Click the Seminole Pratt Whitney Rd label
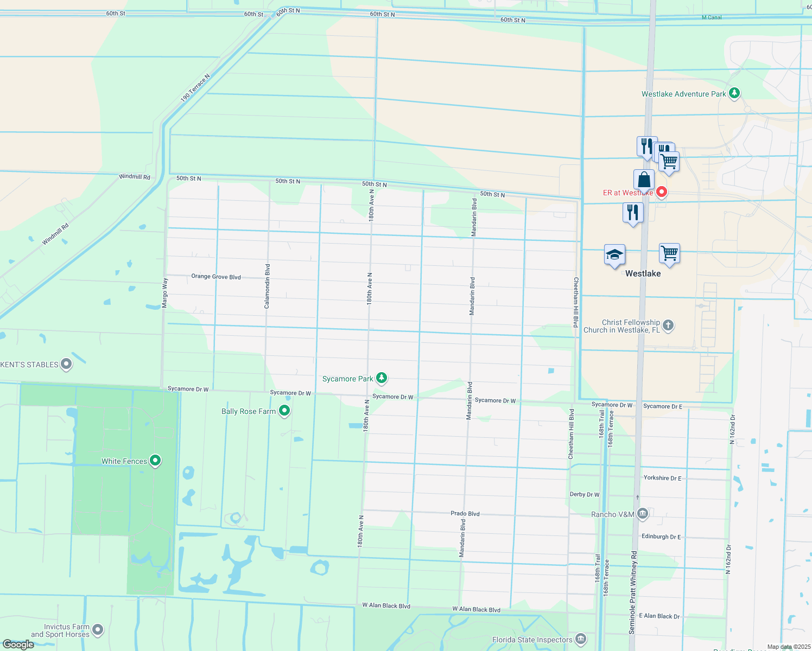Viewport: 812px width, 651px height. (x=633, y=592)
